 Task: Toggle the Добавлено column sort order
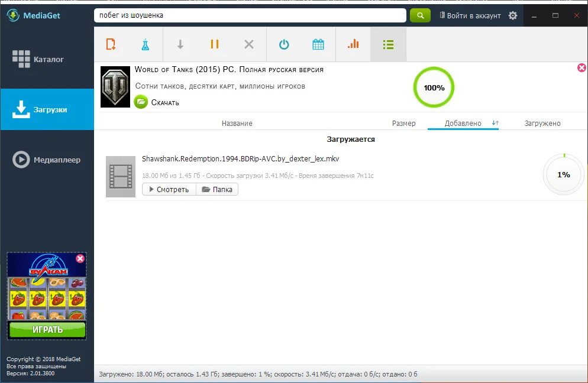point(462,123)
